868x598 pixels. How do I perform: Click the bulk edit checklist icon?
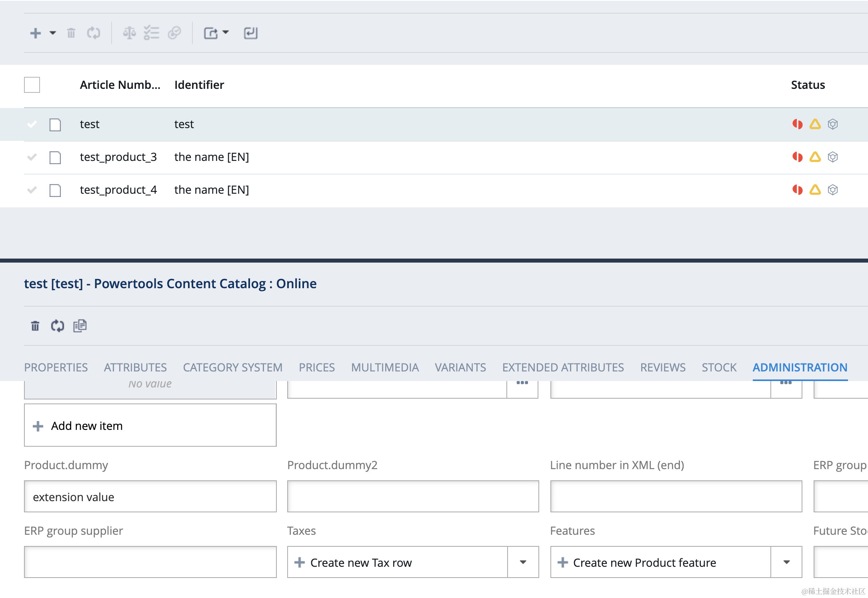point(152,33)
